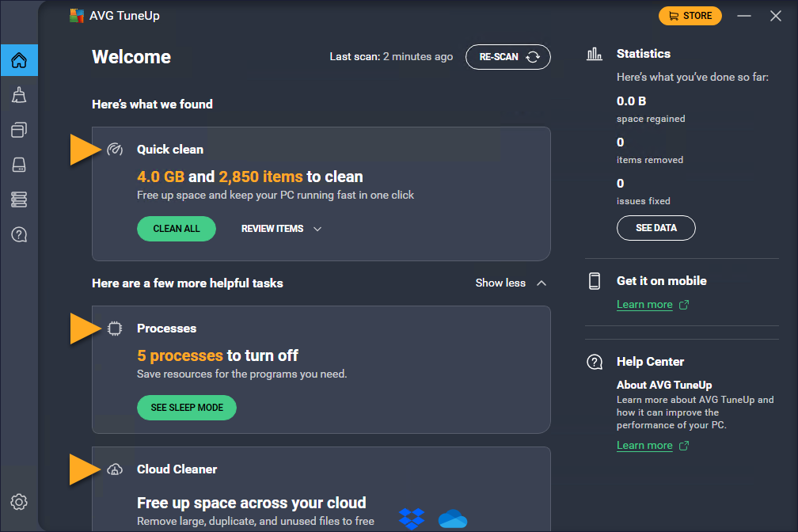Close the AVG TuneUp window
This screenshot has width=798, height=532.
click(776, 16)
